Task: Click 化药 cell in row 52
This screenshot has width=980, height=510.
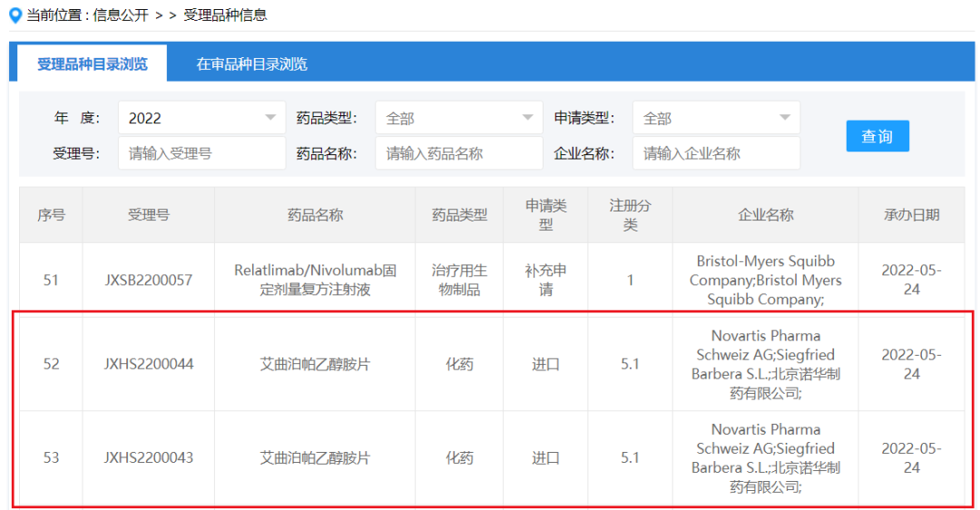Action: point(459,364)
